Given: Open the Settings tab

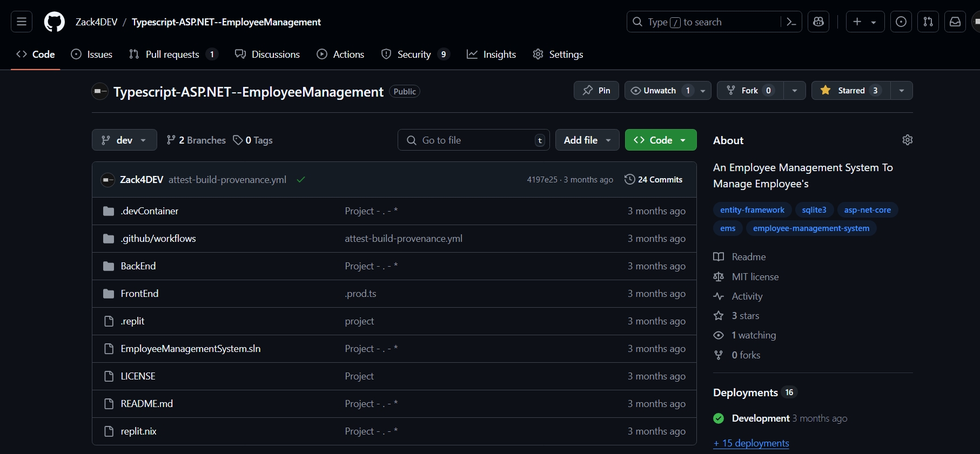Looking at the screenshot, I should (x=558, y=55).
